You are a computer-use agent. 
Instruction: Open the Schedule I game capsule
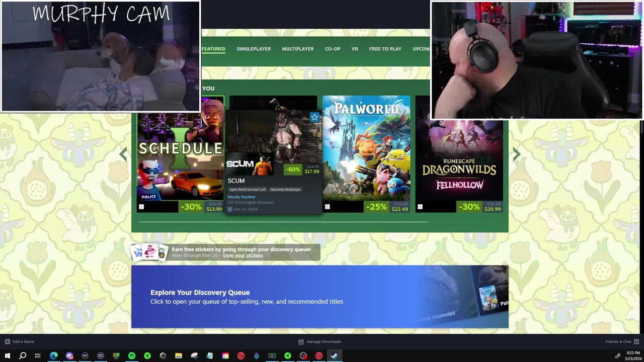180,154
